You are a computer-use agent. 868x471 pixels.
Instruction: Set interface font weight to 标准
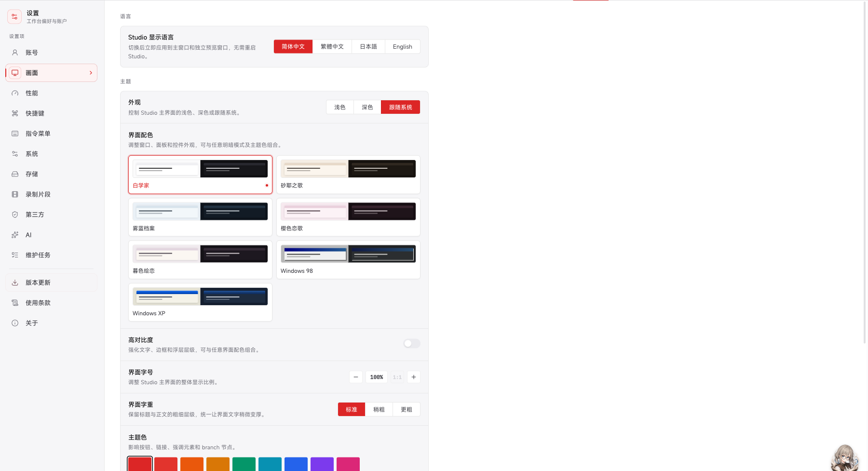coord(352,409)
